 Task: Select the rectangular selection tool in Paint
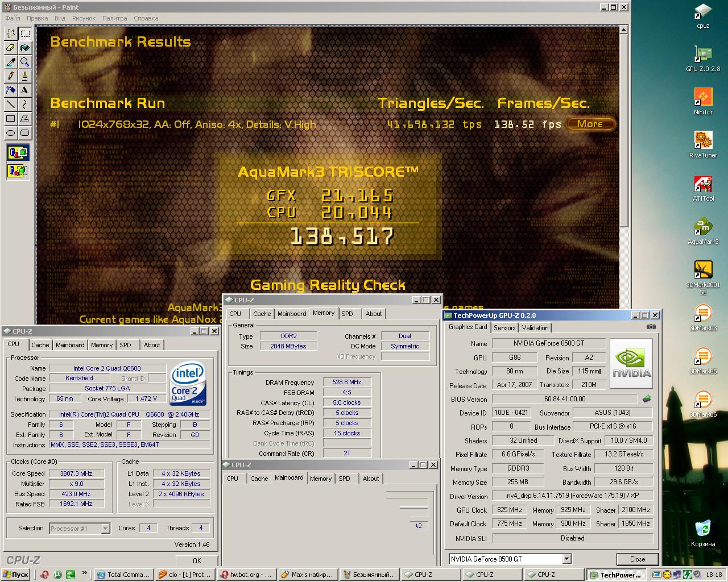[x=24, y=34]
